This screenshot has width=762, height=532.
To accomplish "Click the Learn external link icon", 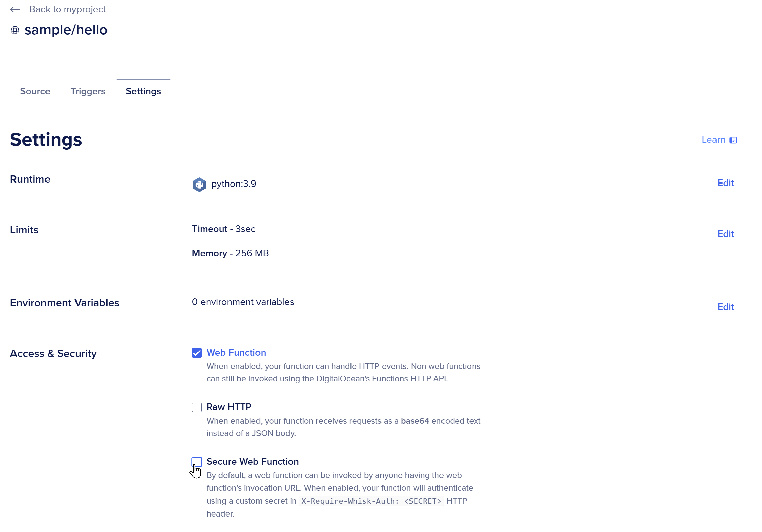I will pos(734,140).
